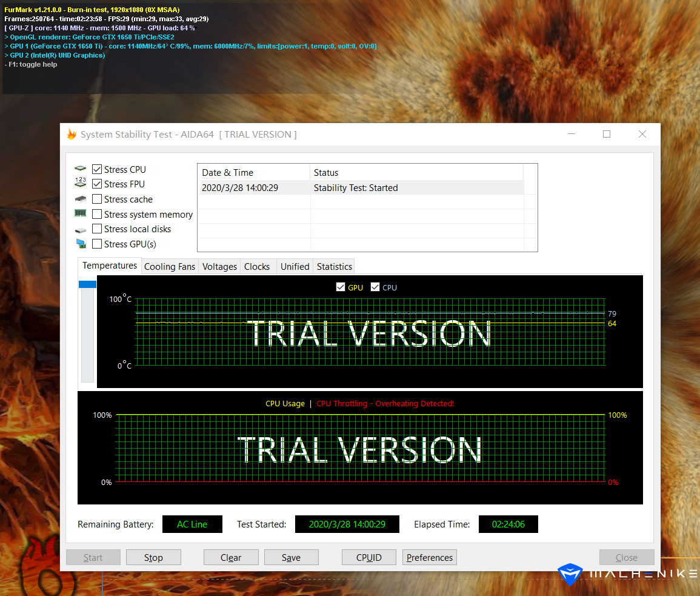Screen dimensions: 700x596
Task: Enable the Stress cache checkbox
Action: [97, 199]
